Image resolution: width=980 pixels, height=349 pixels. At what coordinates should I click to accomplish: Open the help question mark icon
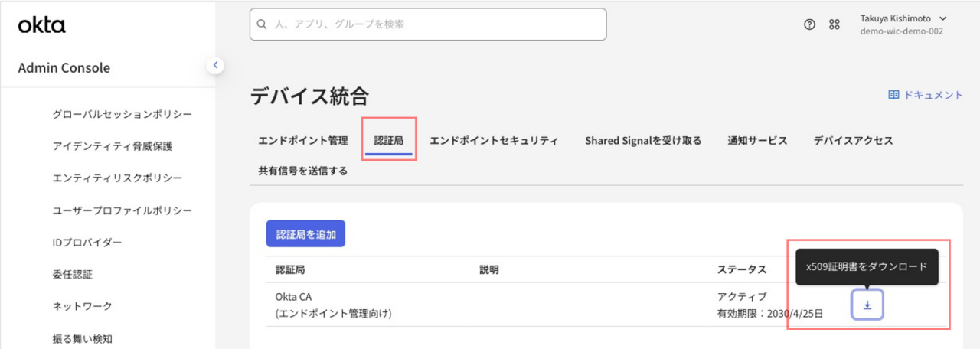click(809, 24)
